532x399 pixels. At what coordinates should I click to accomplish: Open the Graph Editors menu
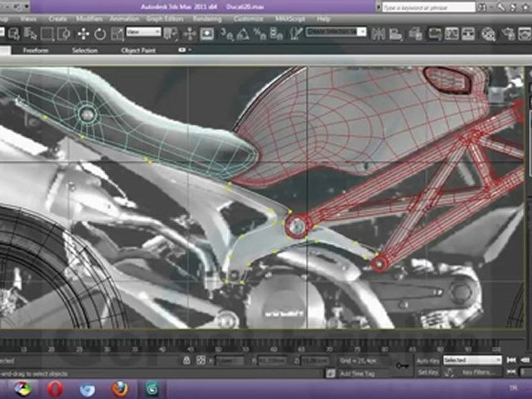click(165, 19)
